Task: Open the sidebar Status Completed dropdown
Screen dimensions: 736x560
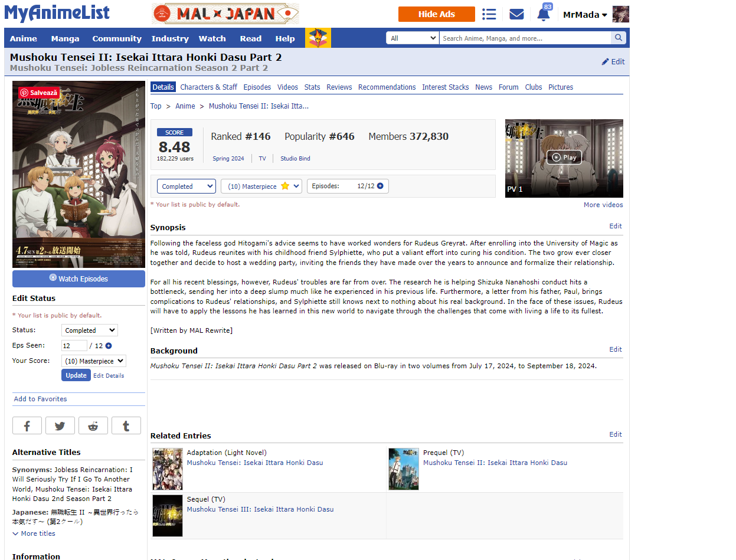Action: coord(90,330)
